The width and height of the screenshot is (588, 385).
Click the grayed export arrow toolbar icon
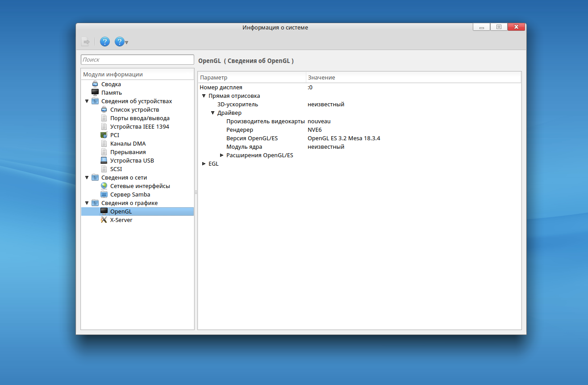(x=86, y=42)
